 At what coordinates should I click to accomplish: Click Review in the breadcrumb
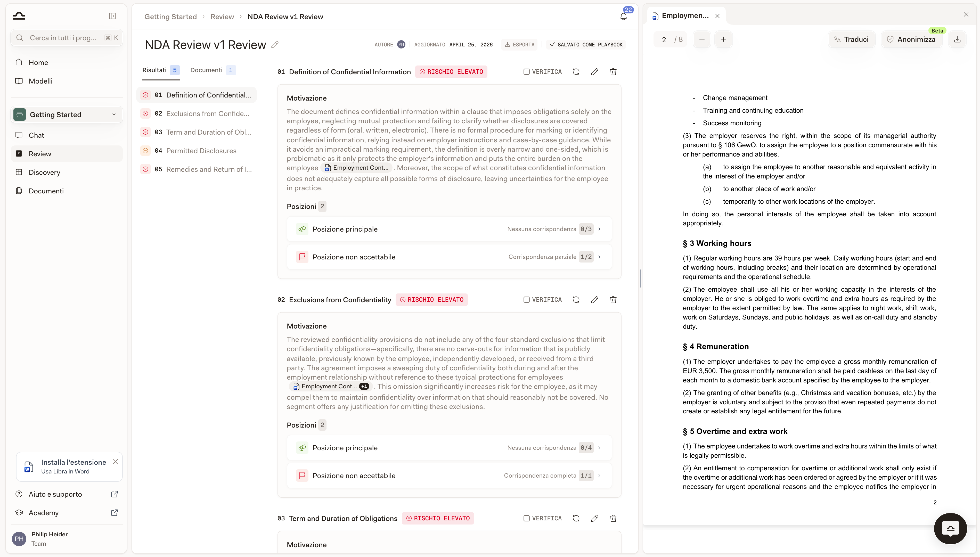[222, 17]
